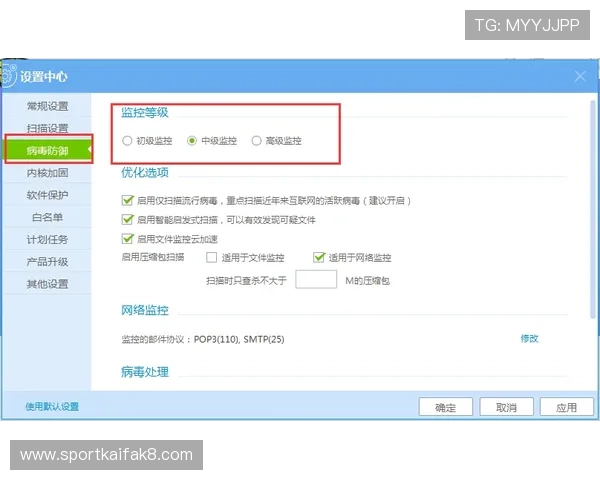Click 网络监控 section heading
Screen dimensions: 600x480
click(145, 310)
